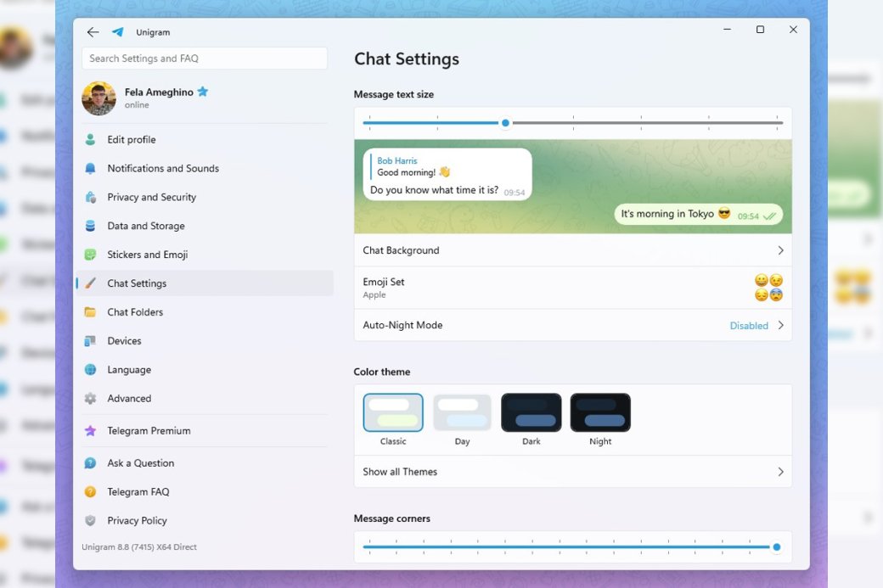Click the Disabled link for Auto-Night Mode
This screenshot has width=883, height=588.
[749, 326]
